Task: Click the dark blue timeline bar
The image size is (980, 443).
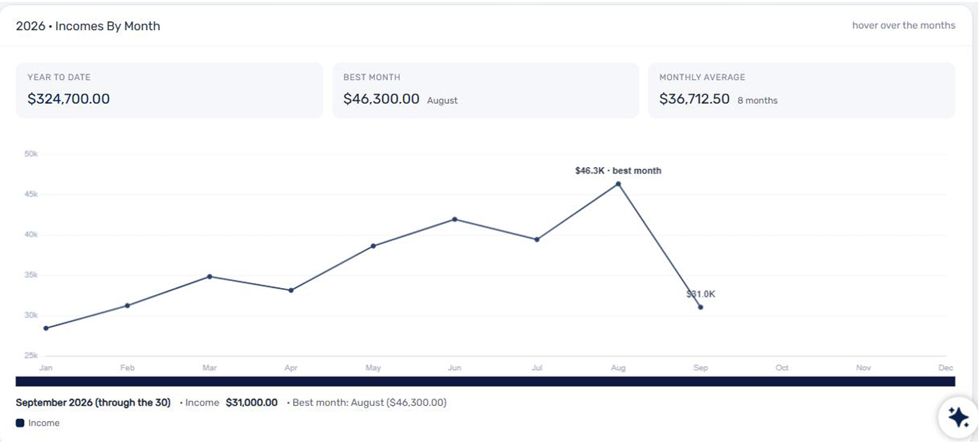Action: point(486,382)
